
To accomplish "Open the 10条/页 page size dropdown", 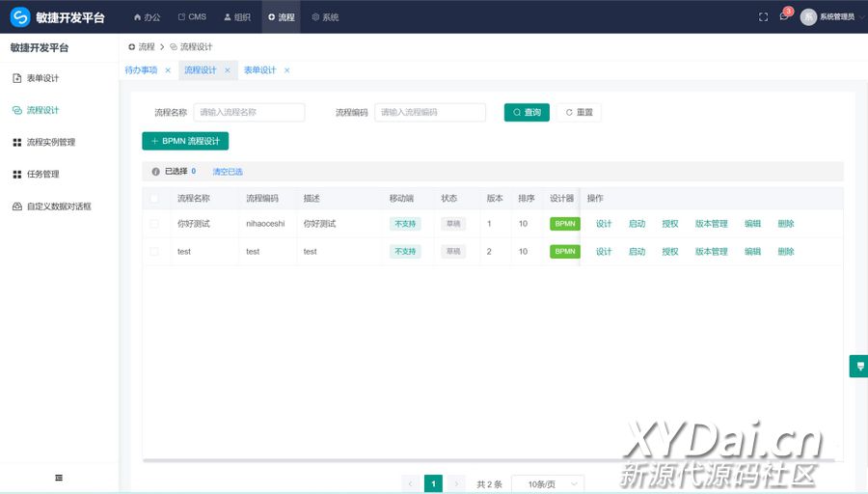I will (x=548, y=483).
